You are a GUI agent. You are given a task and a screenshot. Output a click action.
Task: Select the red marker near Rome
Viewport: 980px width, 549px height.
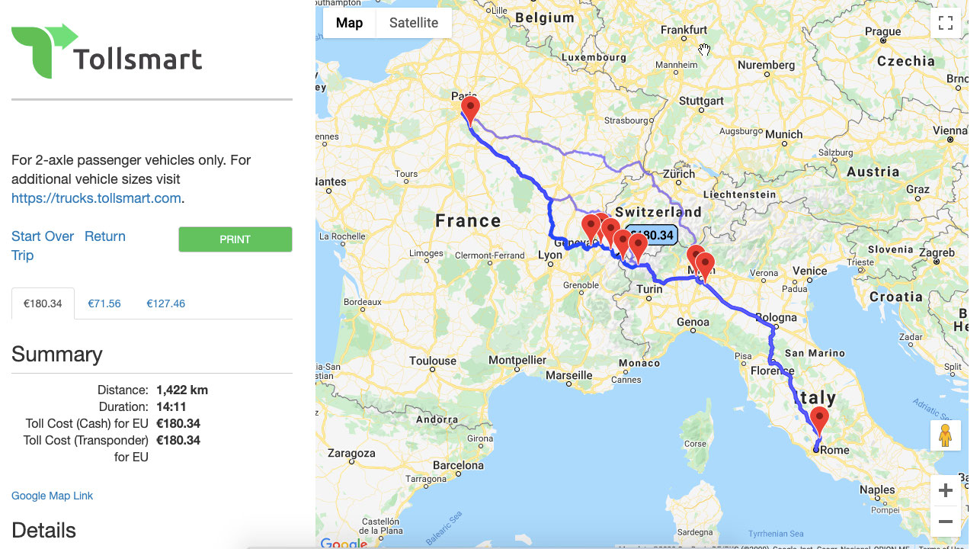[x=819, y=418]
